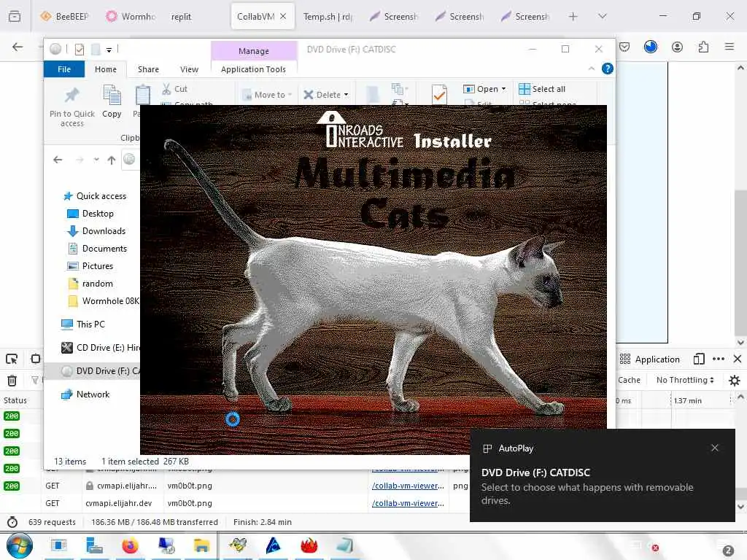The width and height of the screenshot is (747, 560).
Task: Click the browser back arrow button
Action: 18,47
